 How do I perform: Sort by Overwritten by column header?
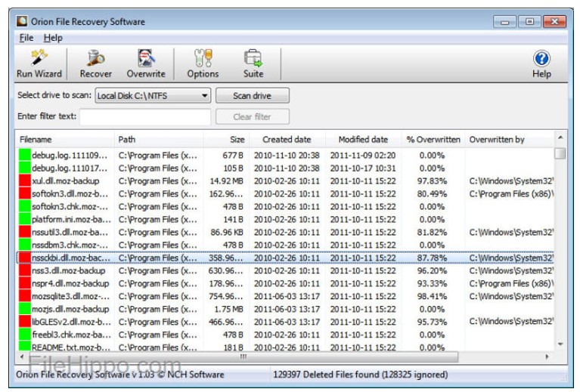click(x=510, y=139)
